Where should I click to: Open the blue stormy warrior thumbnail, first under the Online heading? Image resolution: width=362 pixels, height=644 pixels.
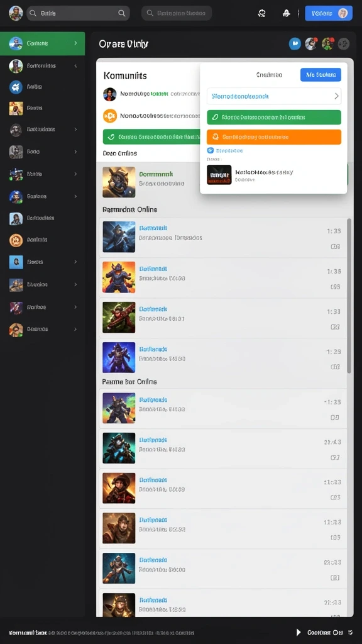point(119,237)
